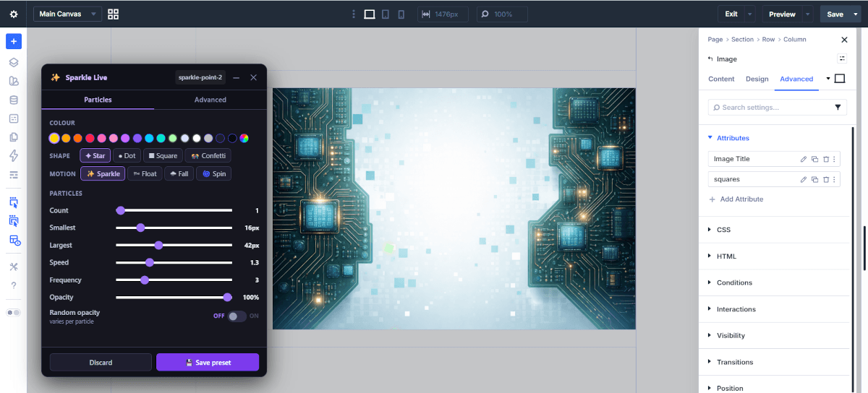Click the zoom 100% field in top bar

(501, 14)
